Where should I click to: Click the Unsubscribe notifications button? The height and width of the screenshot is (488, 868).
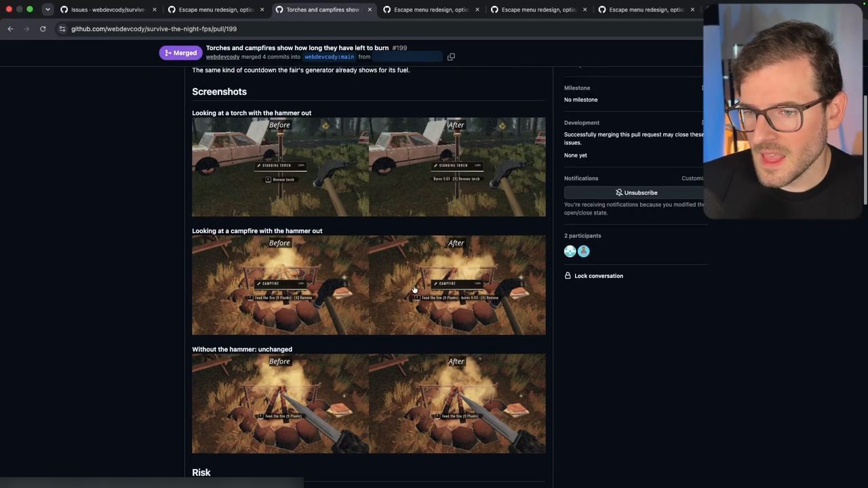(636, 192)
